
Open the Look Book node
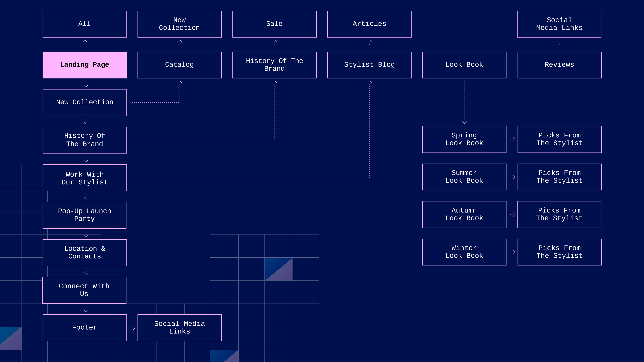pyautogui.click(x=464, y=65)
